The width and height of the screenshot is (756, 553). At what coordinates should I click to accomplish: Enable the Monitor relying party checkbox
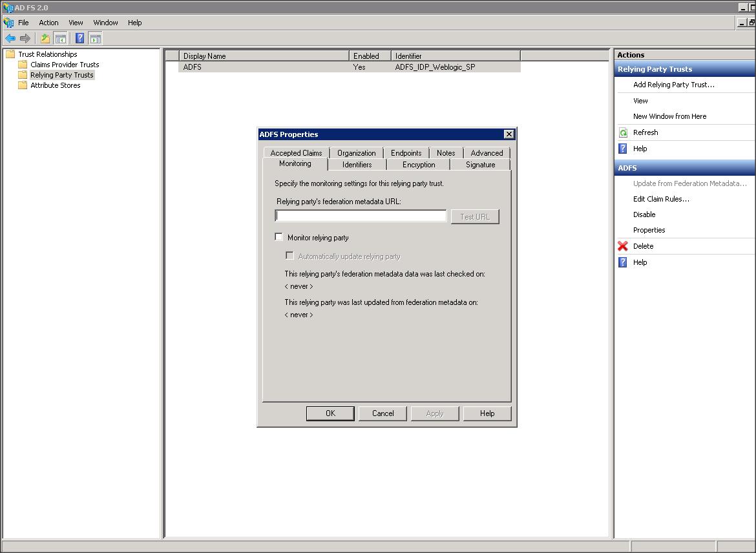[x=279, y=237]
